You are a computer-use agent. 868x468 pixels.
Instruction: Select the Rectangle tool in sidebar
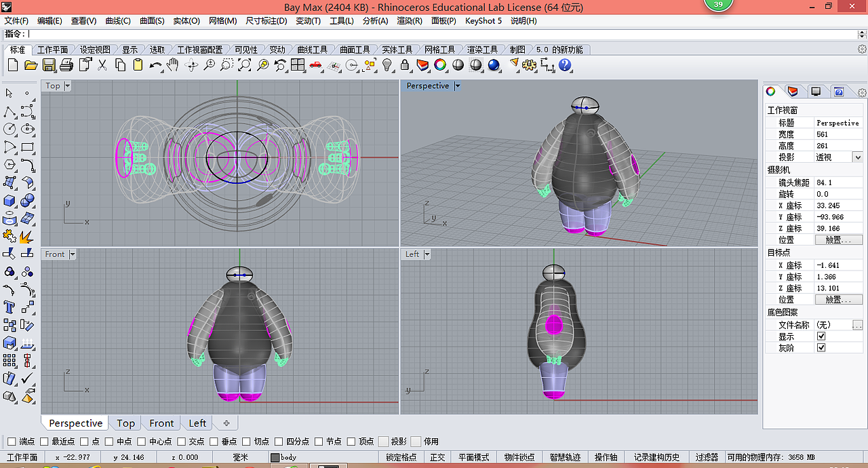point(27,147)
